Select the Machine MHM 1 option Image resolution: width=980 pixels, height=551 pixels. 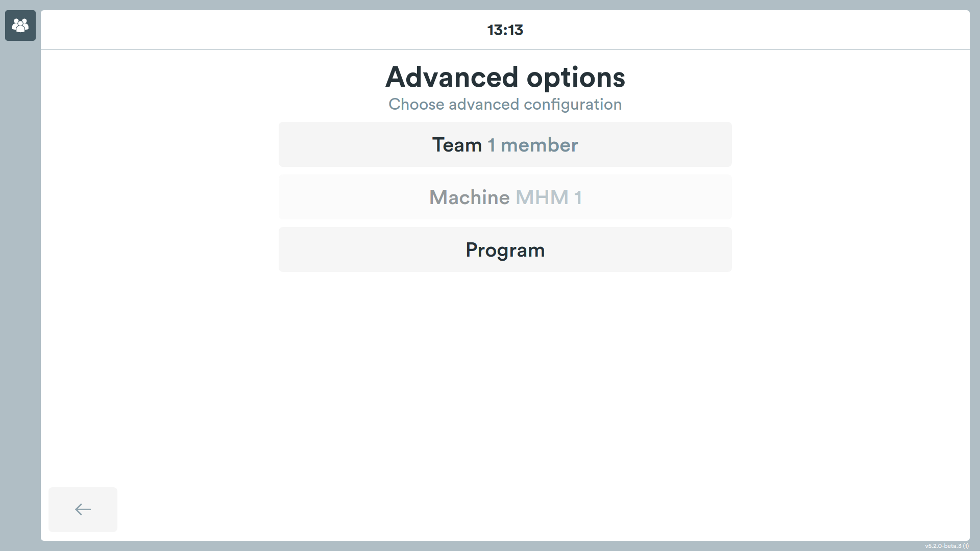pyautogui.click(x=505, y=197)
